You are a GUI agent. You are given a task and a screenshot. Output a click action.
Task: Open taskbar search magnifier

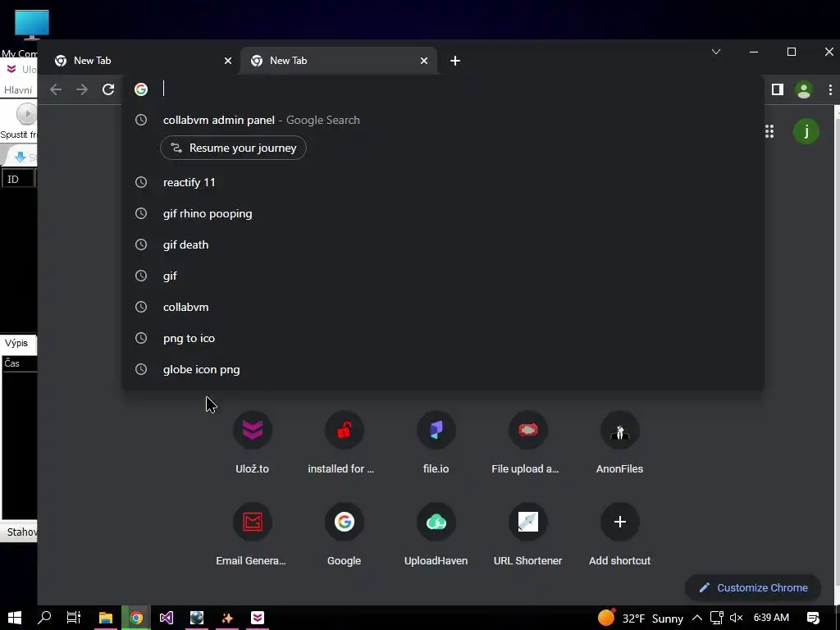point(44,618)
